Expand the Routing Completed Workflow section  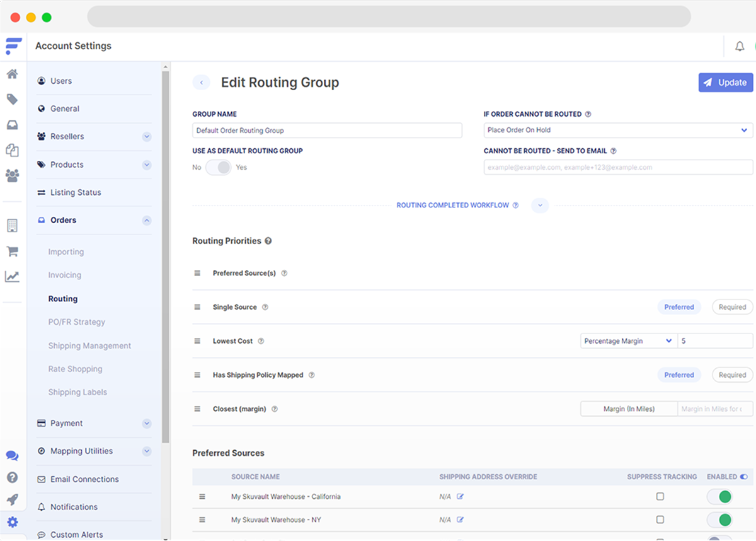click(540, 206)
